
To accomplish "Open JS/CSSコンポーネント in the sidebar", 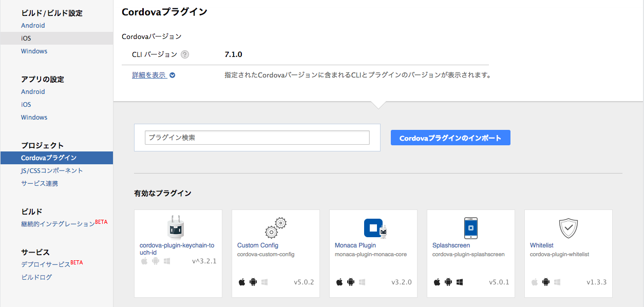I will click(x=52, y=170).
